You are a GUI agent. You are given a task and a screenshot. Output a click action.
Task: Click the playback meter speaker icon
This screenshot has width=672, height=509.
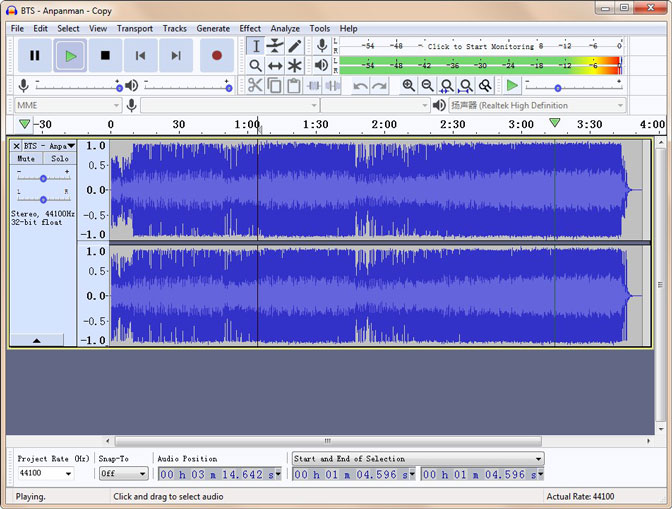click(321, 65)
